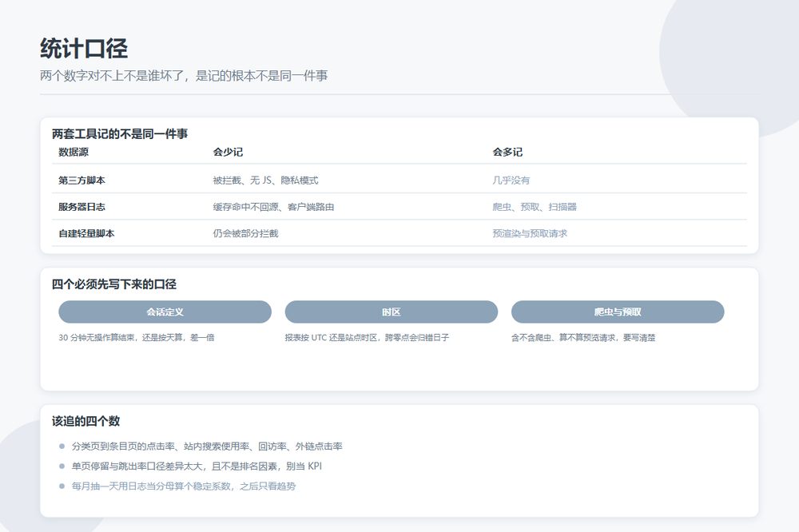The height and width of the screenshot is (532, 799).
Task: Click the cell 爬虫、预取、扫描器
Action: [x=535, y=207]
